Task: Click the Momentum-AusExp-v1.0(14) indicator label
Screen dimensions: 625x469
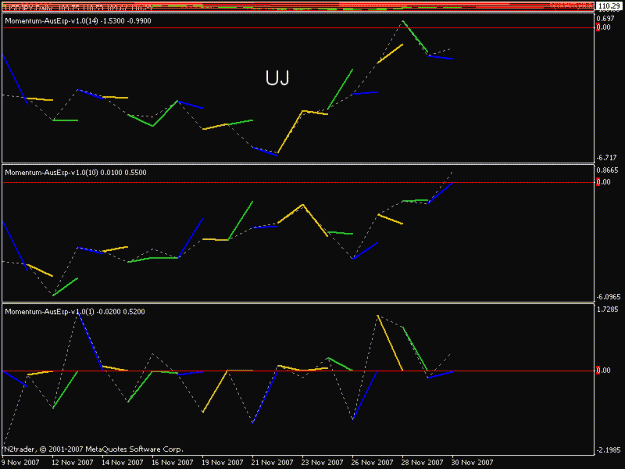Action: pos(78,21)
